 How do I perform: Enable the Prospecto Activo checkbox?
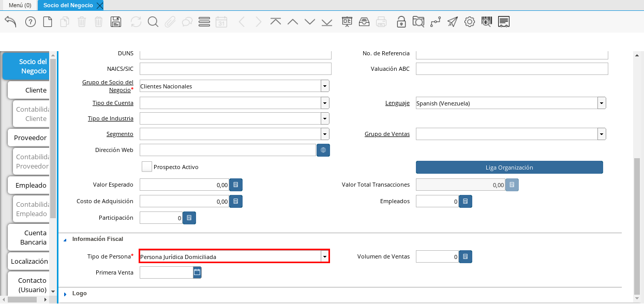tap(147, 166)
